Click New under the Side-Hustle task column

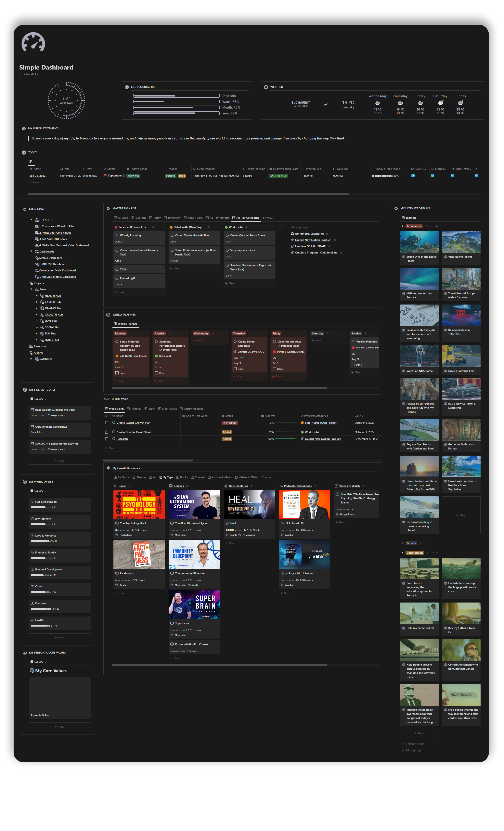175,269
